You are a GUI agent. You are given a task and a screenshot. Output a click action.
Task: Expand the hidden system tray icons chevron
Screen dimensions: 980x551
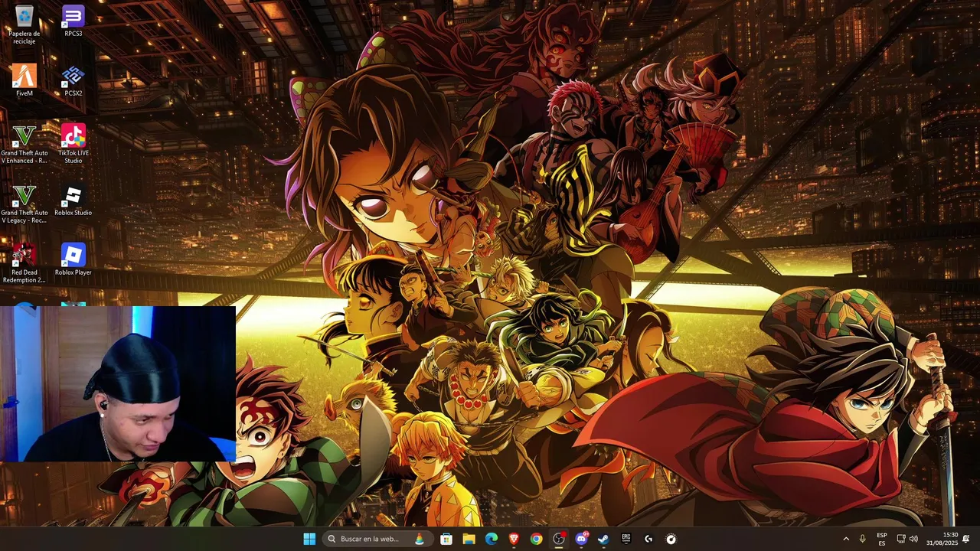pos(846,539)
